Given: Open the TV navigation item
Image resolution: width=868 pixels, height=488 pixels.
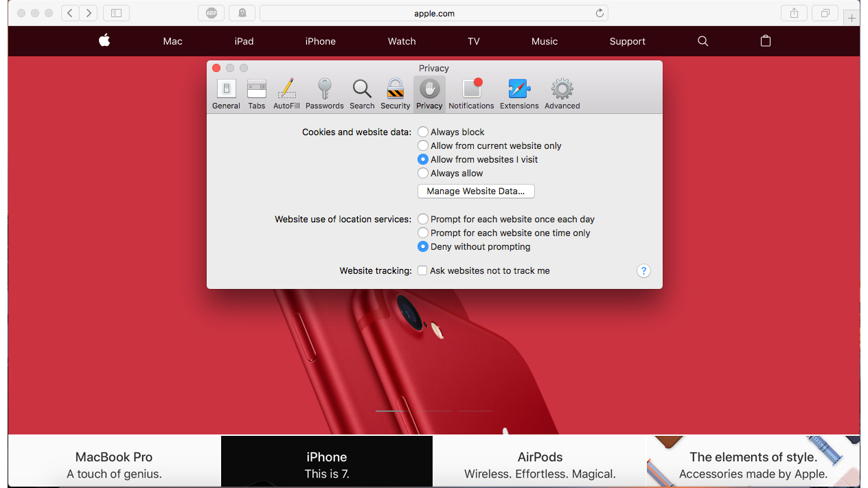Looking at the screenshot, I should 474,41.
